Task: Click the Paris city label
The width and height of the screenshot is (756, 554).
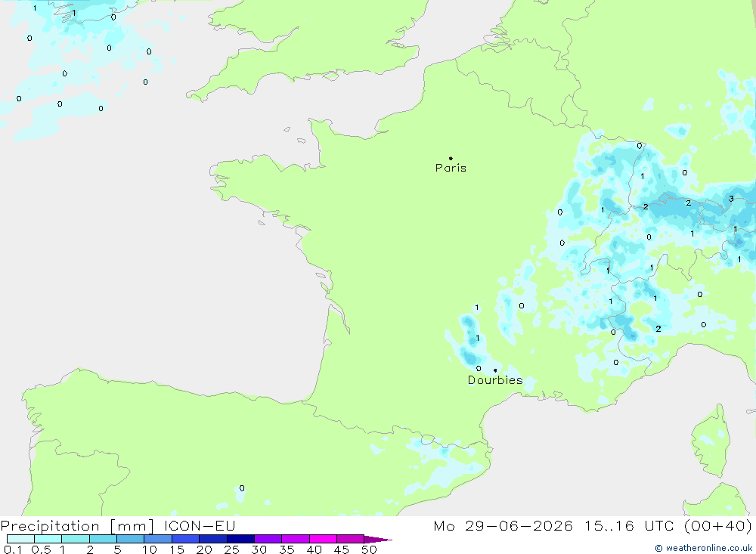Action: [451, 168]
